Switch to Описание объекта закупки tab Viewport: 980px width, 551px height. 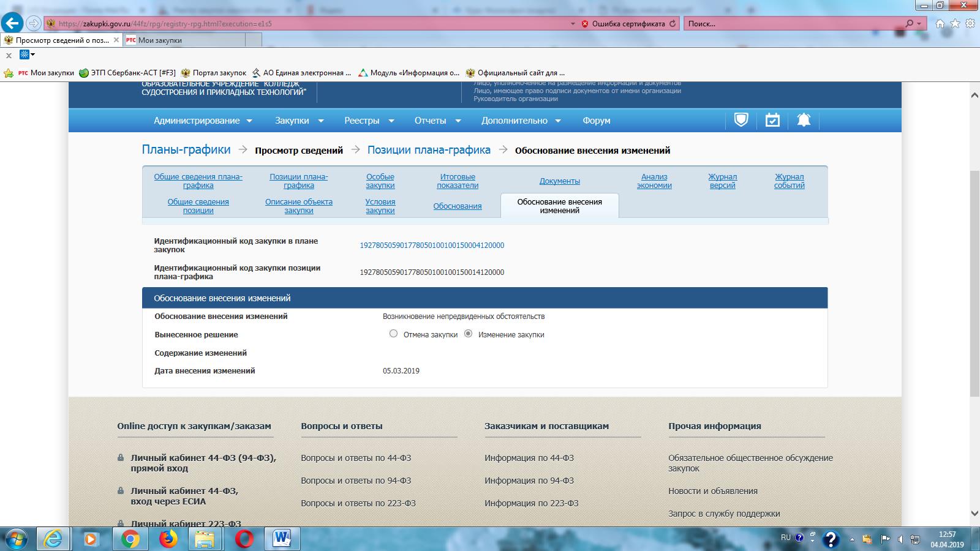click(x=299, y=206)
